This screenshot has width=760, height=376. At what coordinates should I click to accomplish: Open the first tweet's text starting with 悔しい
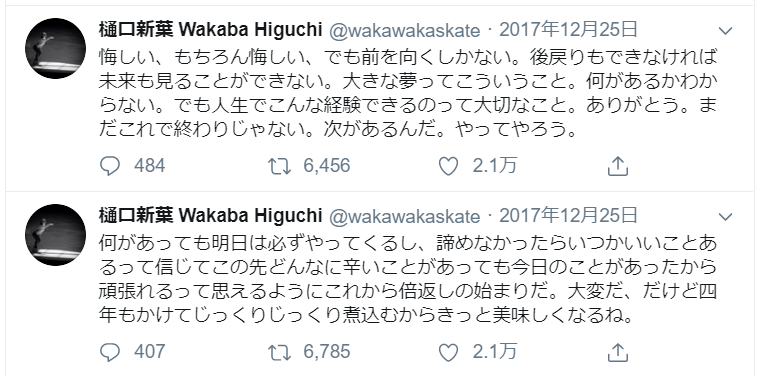click(408, 94)
